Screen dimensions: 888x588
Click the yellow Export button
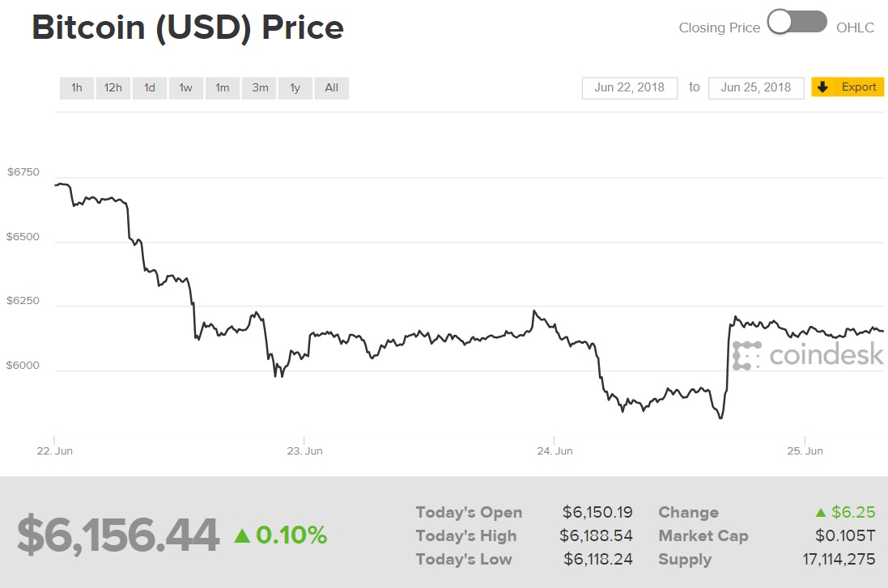click(x=848, y=87)
